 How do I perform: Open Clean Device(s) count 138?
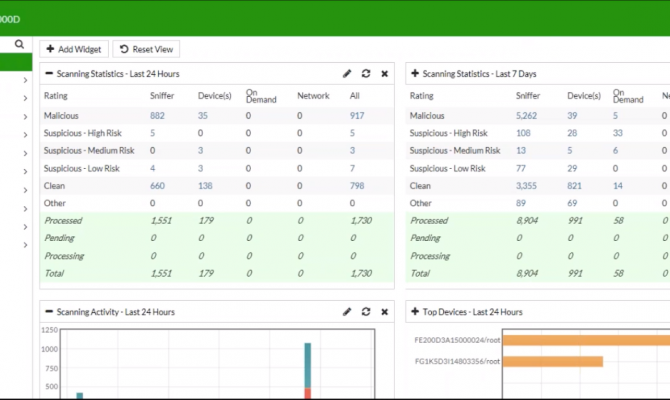pyautogui.click(x=205, y=186)
